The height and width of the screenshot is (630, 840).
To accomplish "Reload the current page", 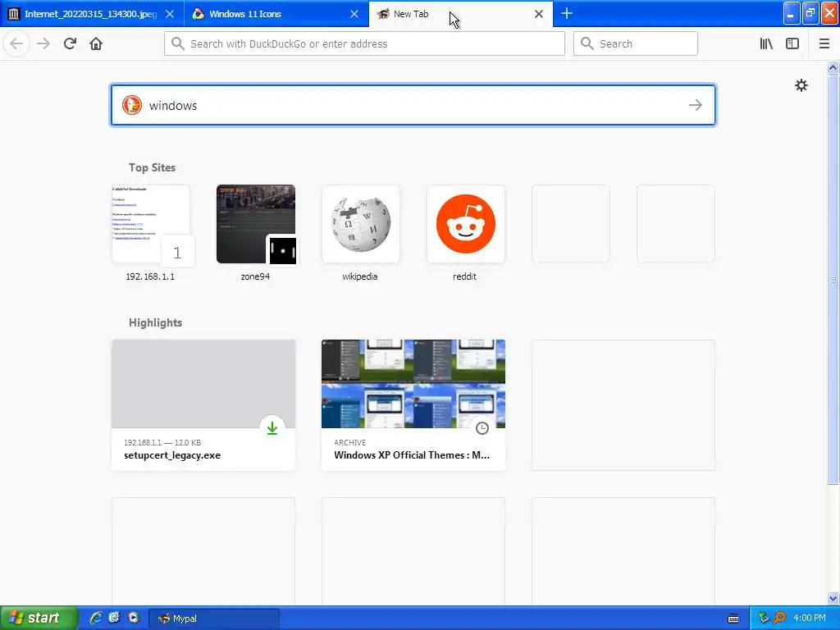I will pos(70,43).
